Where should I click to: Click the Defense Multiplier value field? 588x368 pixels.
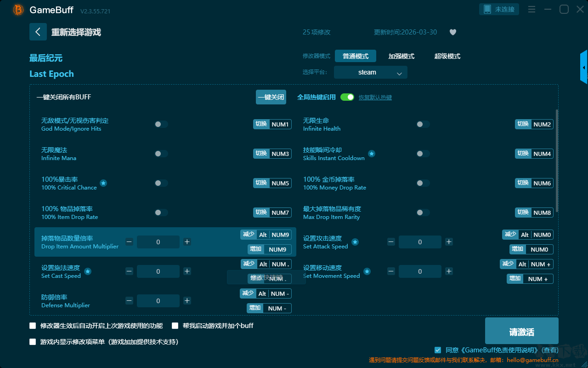tap(158, 301)
